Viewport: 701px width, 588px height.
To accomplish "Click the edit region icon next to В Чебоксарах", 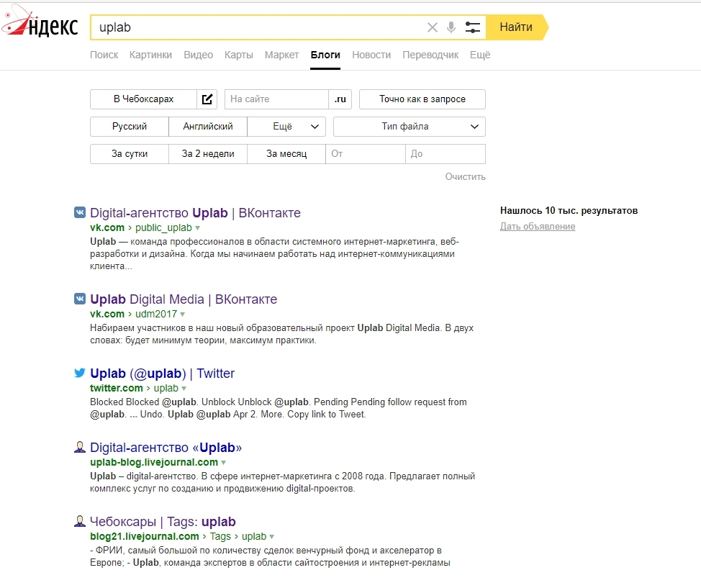I will (x=207, y=99).
